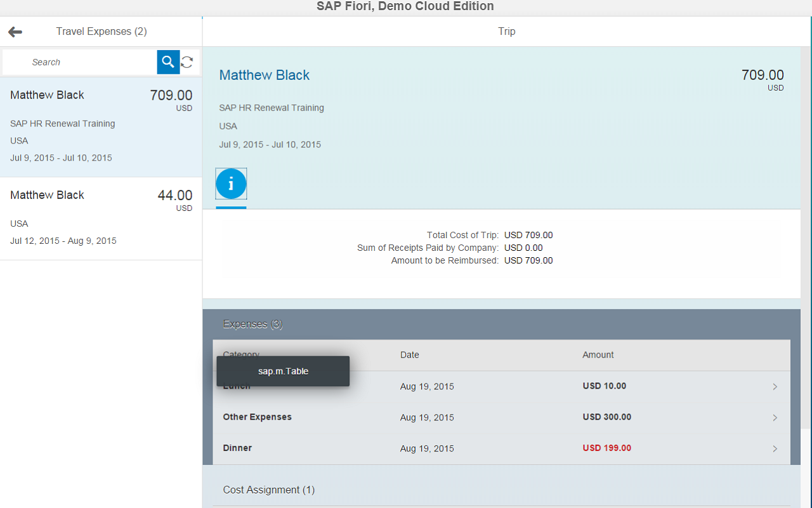Open Matthew Black 44.00 USD trip

point(101,218)
